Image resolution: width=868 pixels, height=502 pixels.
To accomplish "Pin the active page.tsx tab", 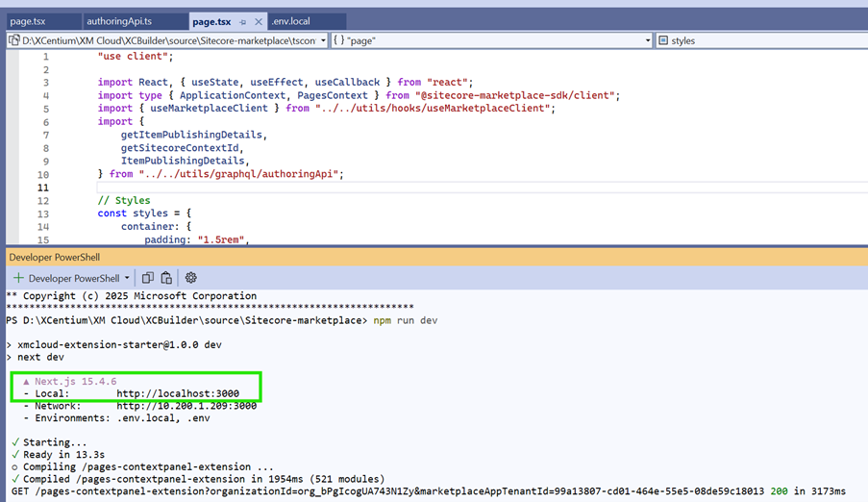I will point(242,21).
